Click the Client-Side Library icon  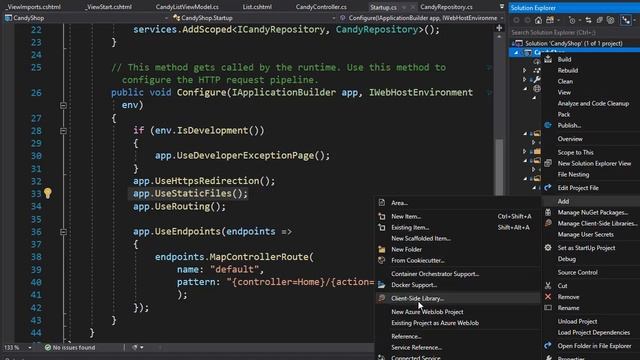(382, 298)
